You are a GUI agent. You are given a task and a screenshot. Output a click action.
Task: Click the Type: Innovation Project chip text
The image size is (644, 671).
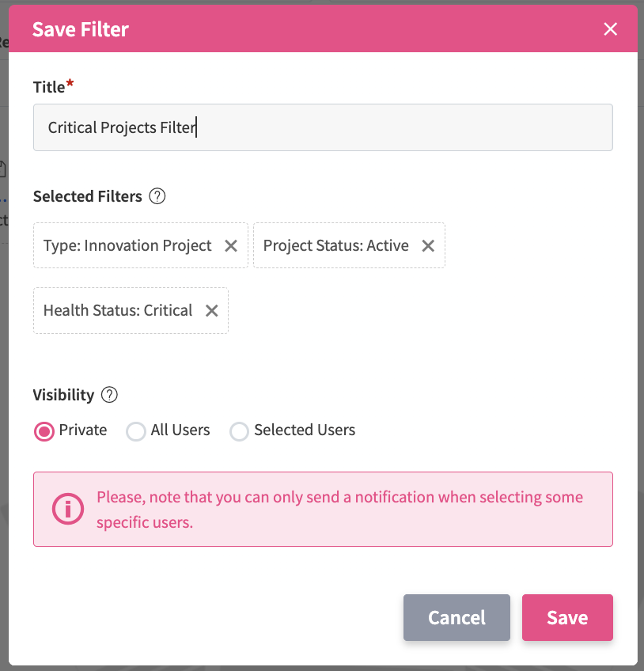(x=127, y=246)
